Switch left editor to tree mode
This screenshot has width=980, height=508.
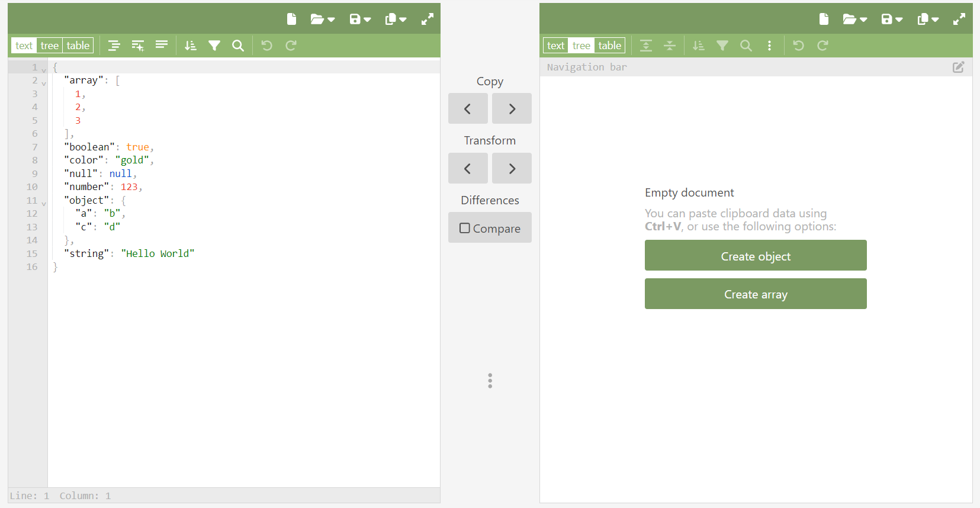tap(50, 46)
